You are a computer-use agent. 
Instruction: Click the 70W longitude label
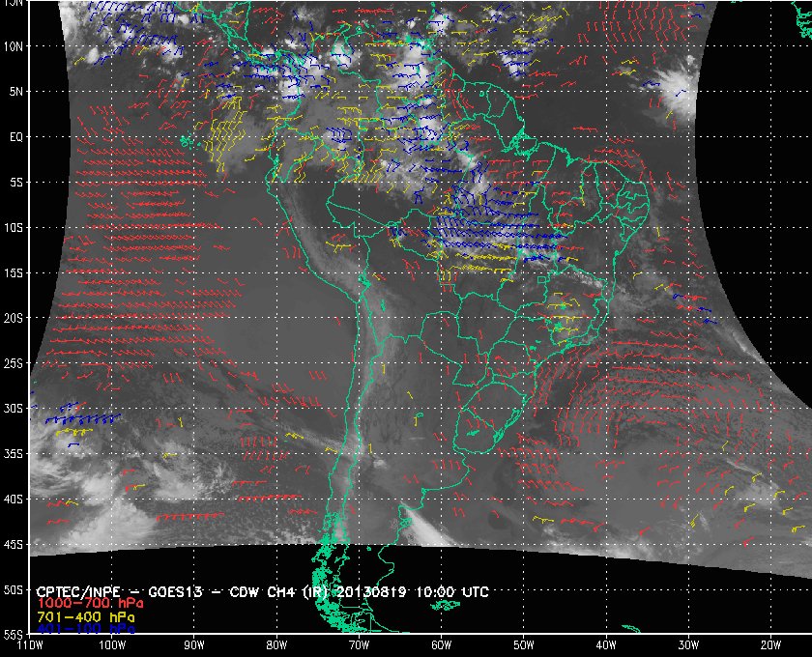359,645
